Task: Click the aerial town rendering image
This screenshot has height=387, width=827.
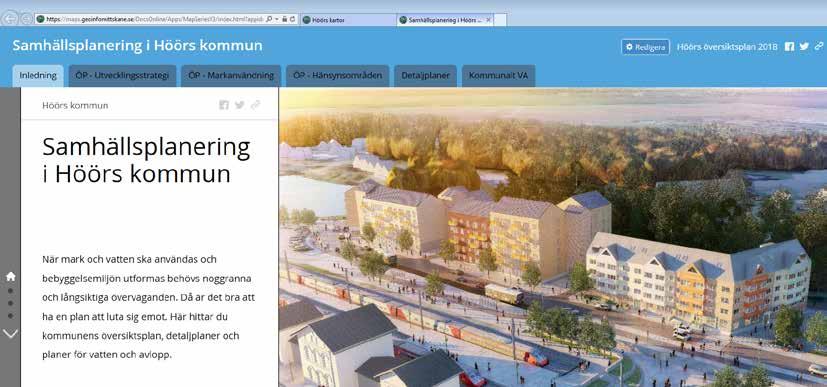Action: tap(553, 237)
